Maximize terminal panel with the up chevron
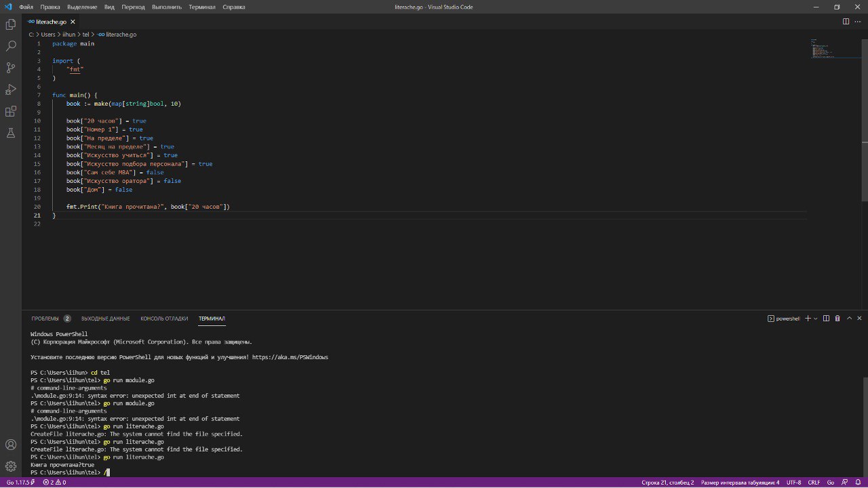 point(849,319)
